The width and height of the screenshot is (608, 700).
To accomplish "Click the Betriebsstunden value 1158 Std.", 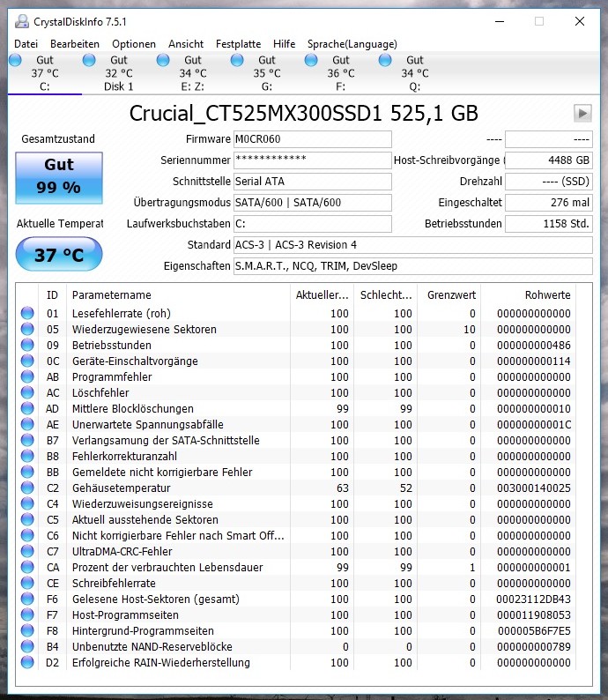I will [x=549, y=224].
